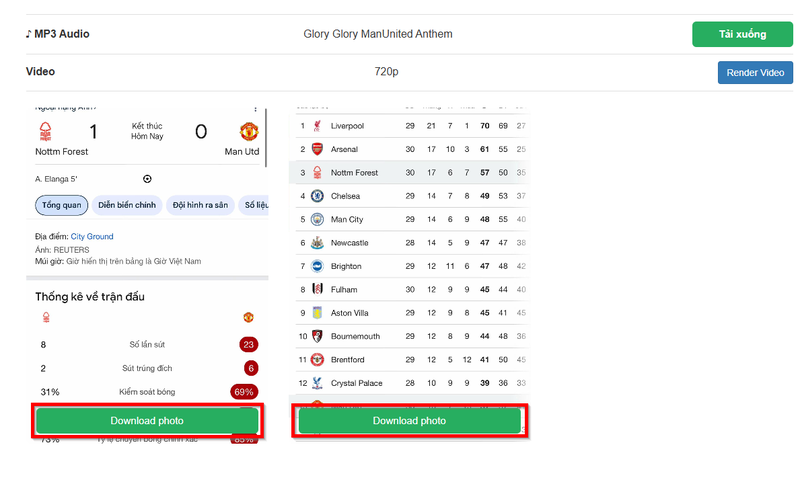Open the Diễn biến chính tab
The width and height of the screenshot is (800, 484).
pyautogui.click(x=127, y=205)
